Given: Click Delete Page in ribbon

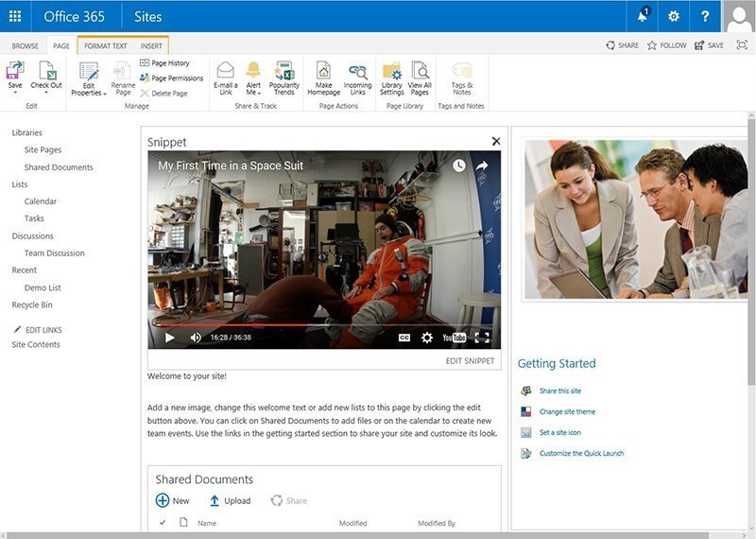Looking at the screenshot, I should 163,93.
